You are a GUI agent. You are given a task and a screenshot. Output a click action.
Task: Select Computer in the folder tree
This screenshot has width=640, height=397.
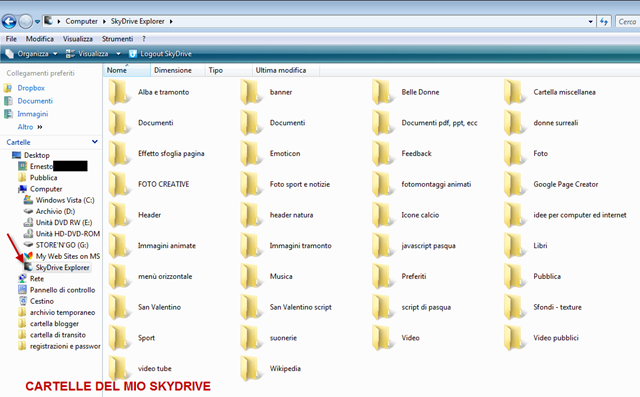[46, 189]
